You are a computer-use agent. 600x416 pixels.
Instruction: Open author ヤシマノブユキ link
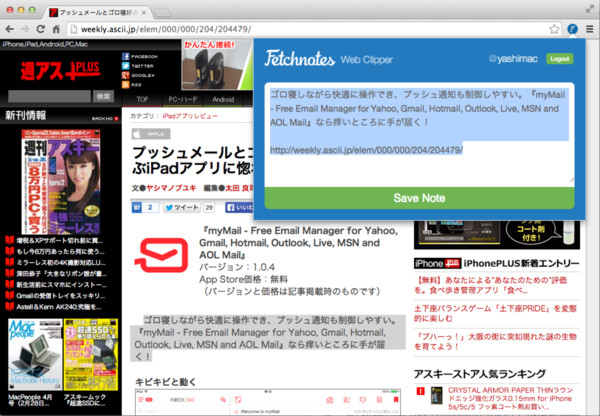coord(171,188)
